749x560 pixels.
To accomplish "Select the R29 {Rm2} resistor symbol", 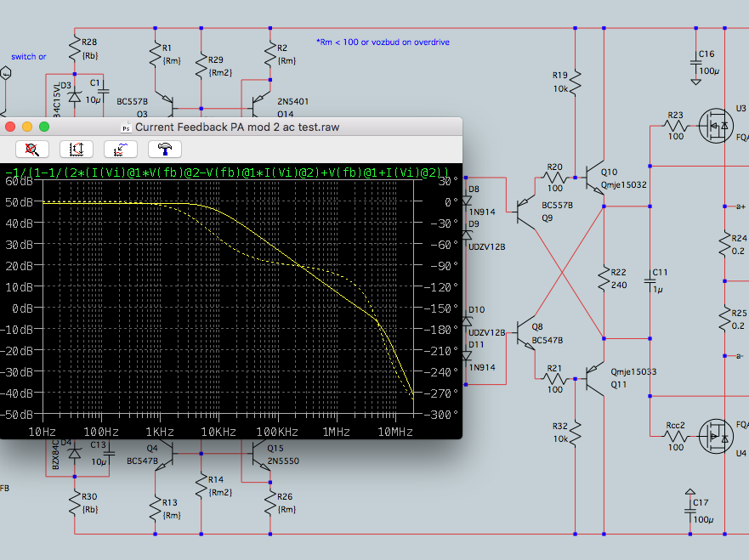I will point(201,67).
